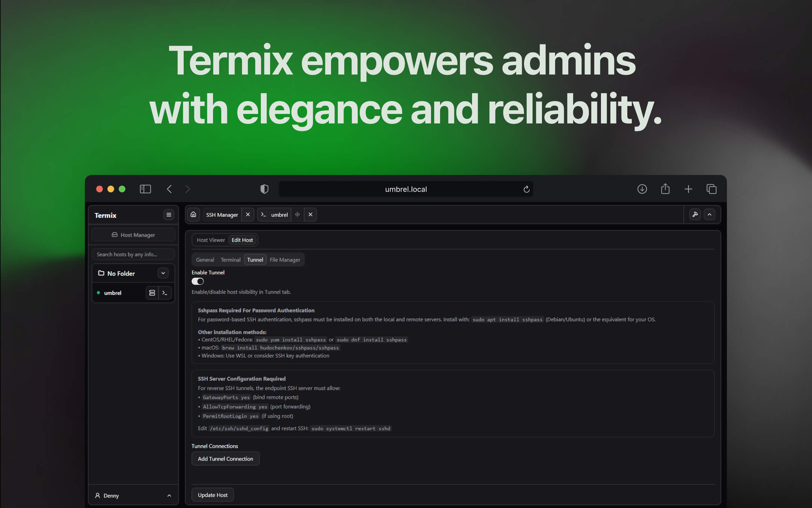Open the Termix sidebar hamburger menu

pos(169,215)
